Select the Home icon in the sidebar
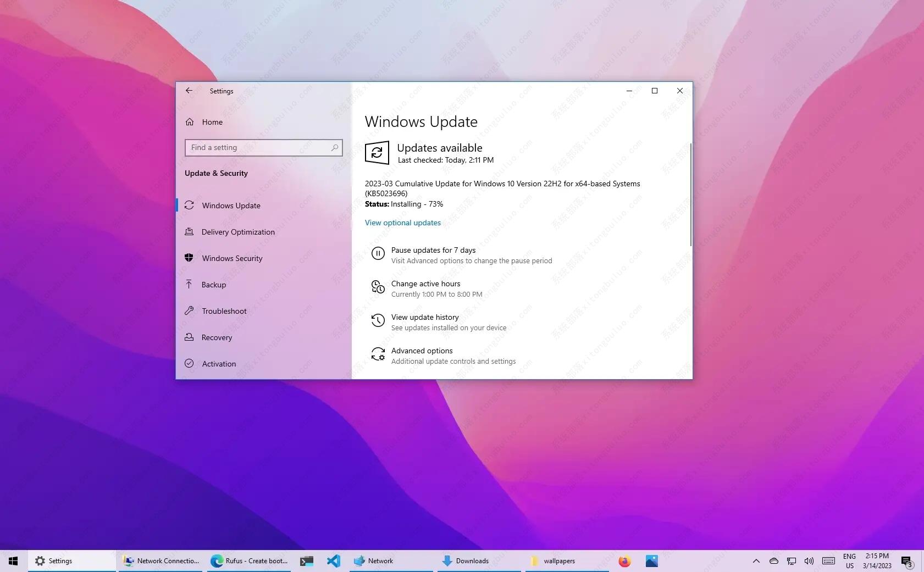 click(x=190, y=122)
